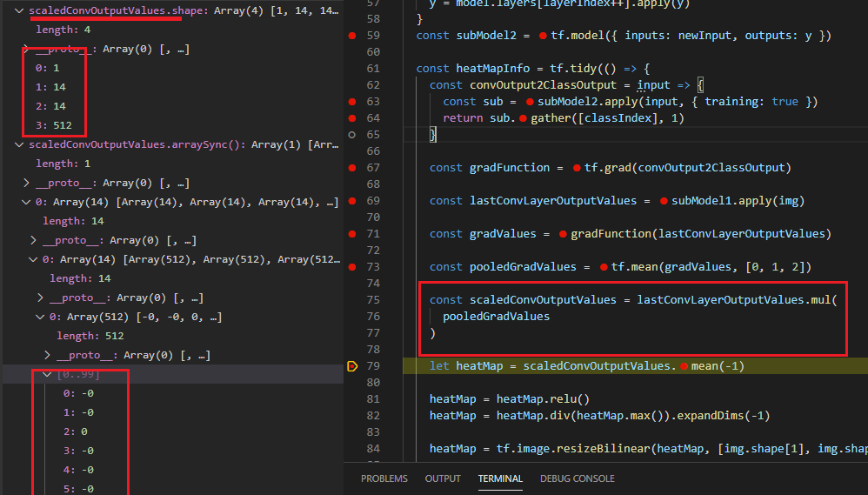Screen dimensions: 868x495
Task: Toggle breakpoint on line 67
Action: pos(352,168)
